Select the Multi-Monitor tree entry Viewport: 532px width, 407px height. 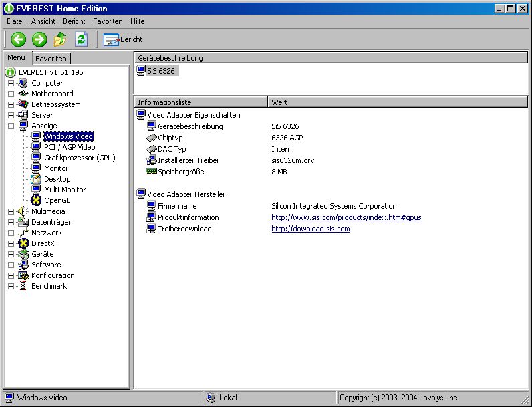pos(65,190)
